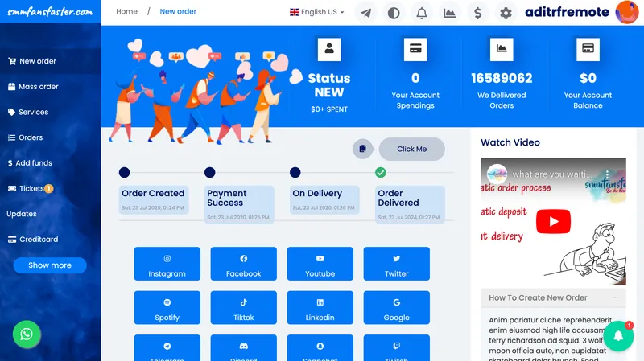Click the New order breadcrumb
The height and width of the screenshot is (361, 644).
pos(178,11)
